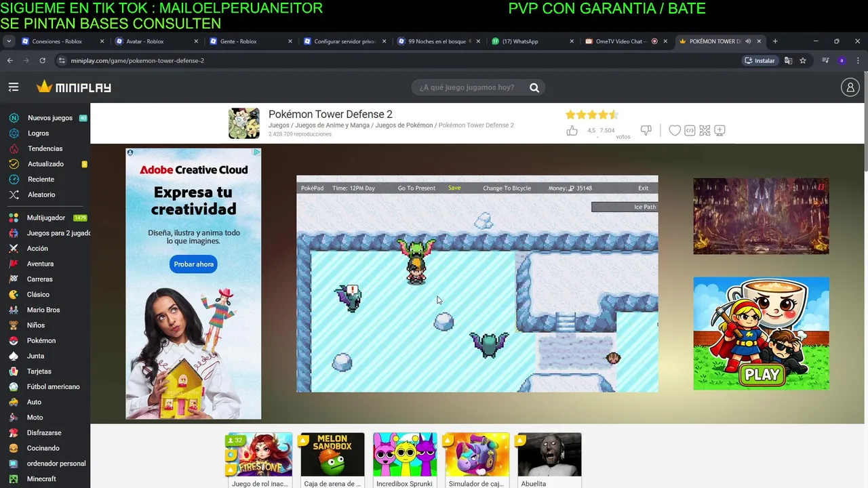
Task: Switch to Gente - Roblox tab
Action: pos(250,41)
